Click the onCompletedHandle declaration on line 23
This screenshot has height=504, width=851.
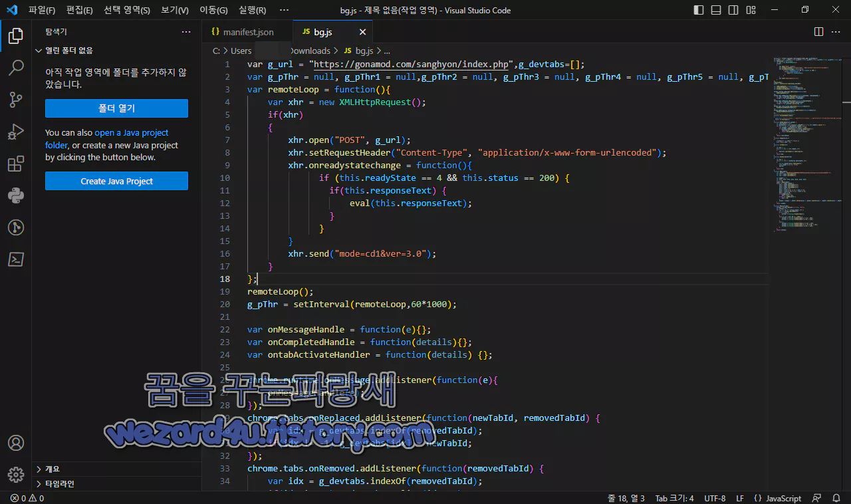tap(360, 342)
